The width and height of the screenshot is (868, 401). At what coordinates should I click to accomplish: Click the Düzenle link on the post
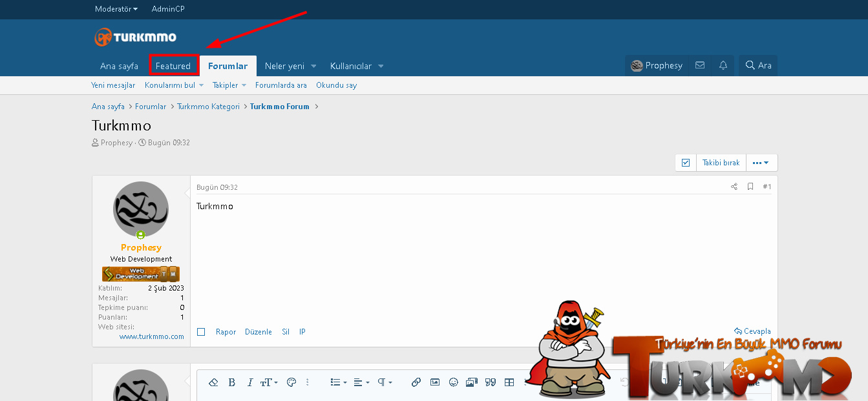click(x=259, y=332)
